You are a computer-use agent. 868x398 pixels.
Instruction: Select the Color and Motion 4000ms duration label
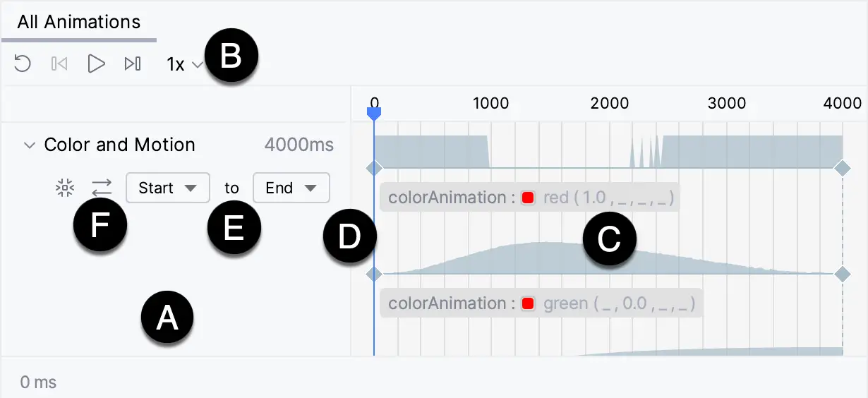pos(299,145)
